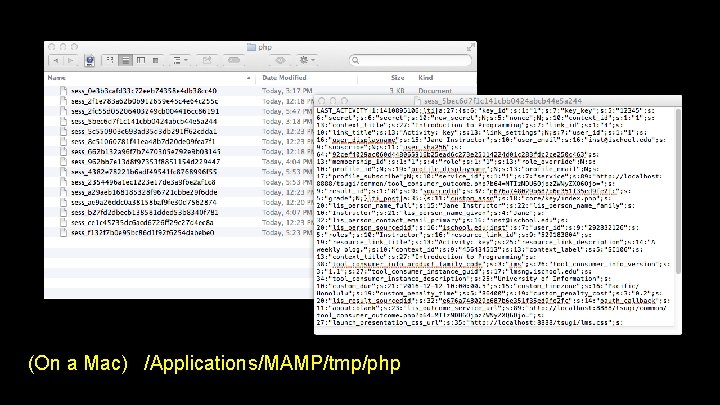The height and width of the screenshot is (405, 720).
Task: Sort file list by Size column
Action: coord(398,78)
